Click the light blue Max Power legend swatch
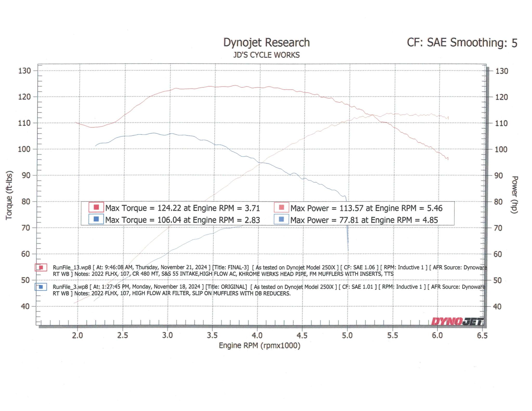This screenshot has height=411, width=532. point(281,219)
